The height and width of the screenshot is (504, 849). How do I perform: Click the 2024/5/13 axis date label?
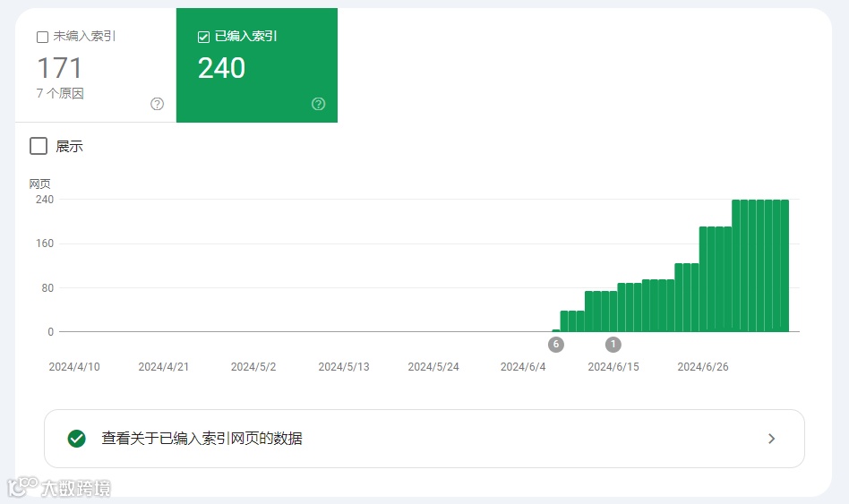point(344,367)
